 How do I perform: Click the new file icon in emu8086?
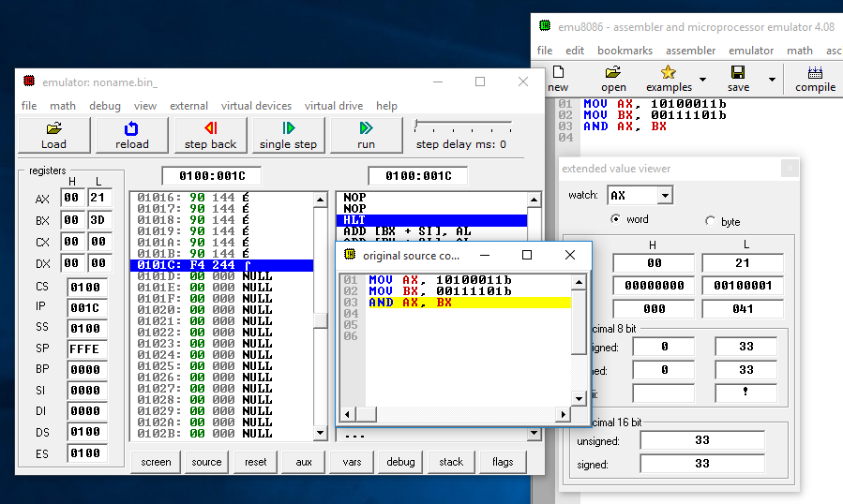(x=558, y=79)
